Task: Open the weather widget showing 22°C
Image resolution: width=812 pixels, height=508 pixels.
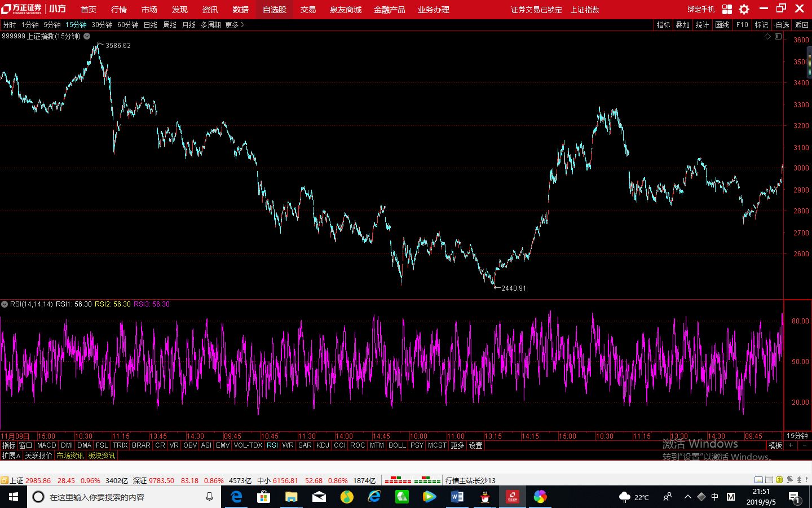Action: click(634, 497)
